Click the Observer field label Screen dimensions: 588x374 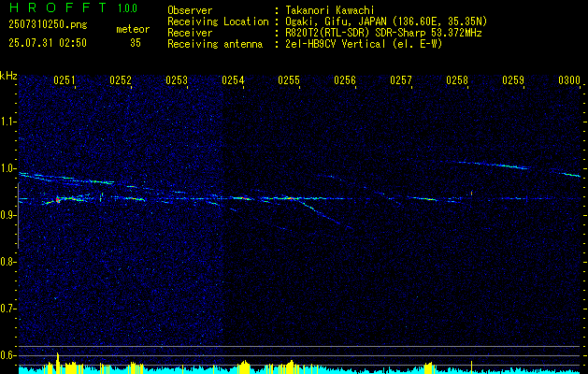(x=190, y=10)
